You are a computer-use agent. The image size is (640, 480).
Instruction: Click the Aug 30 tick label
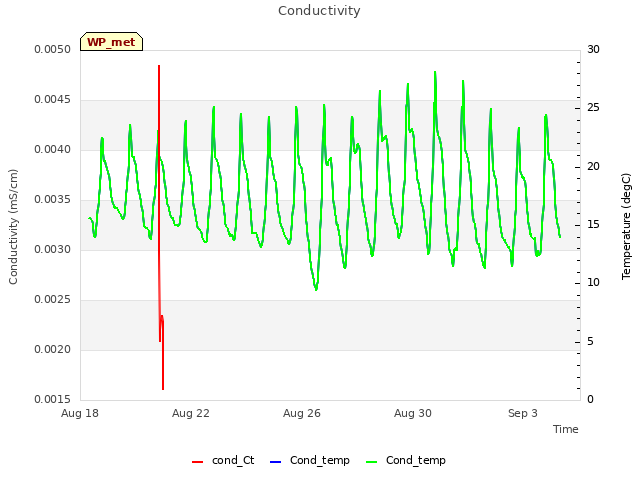point(413,413)
